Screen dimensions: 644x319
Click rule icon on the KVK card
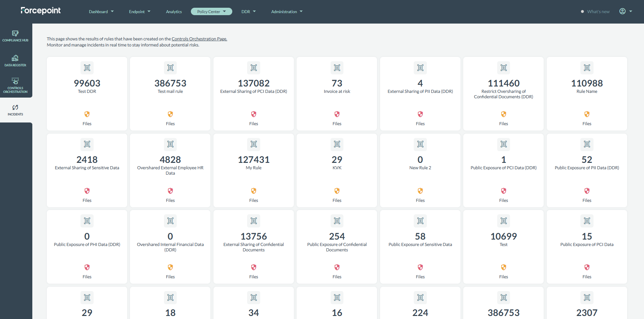(337, 144)
